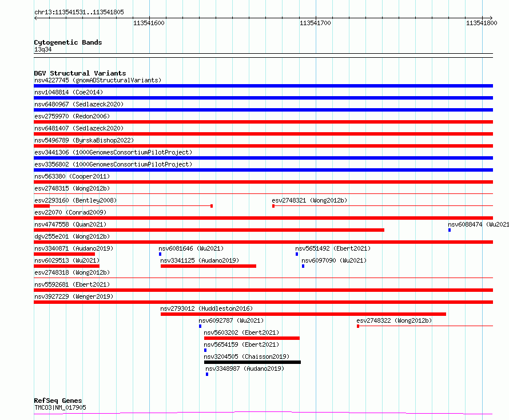509x420 pixels.
Task: Click the 13q34 band label
Action: pos(43,49)
